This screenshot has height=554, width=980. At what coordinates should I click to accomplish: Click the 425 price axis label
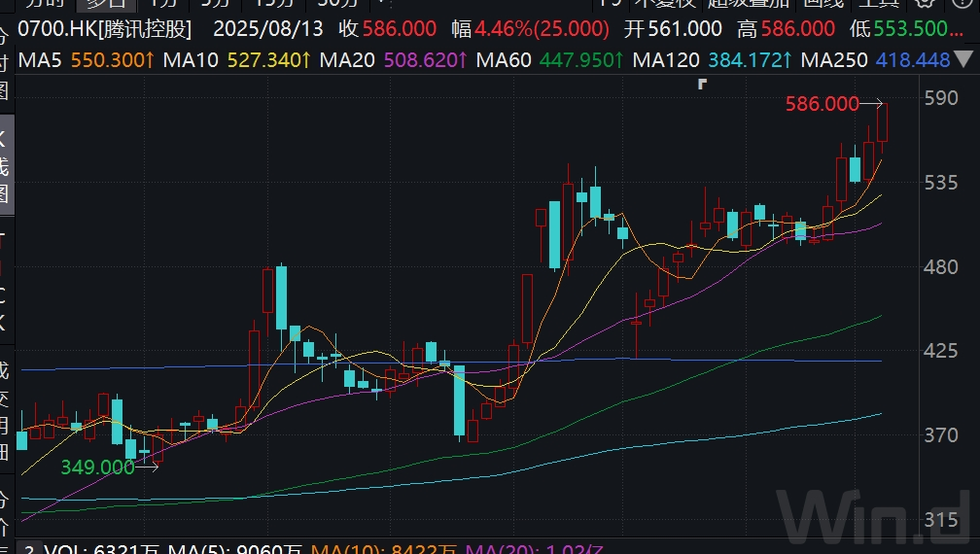point(941,351)
